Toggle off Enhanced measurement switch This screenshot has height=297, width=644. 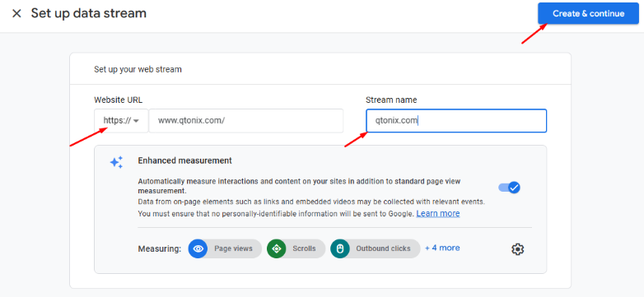(509, 188)
